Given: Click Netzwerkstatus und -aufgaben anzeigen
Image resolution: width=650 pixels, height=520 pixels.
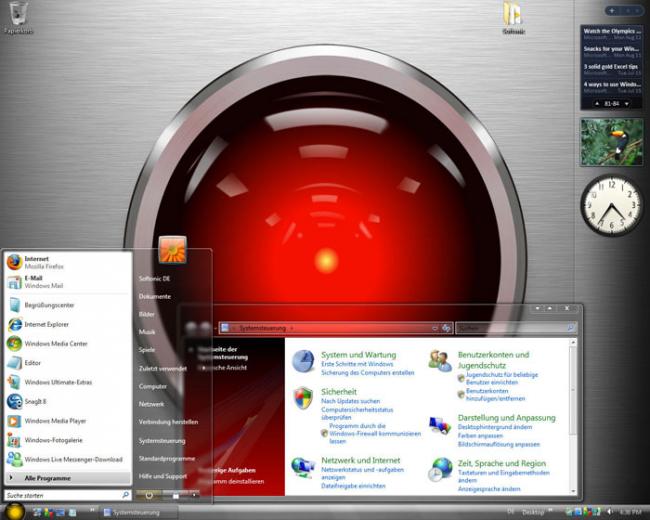Looking at the screenshot, I should pyautogui.click(x=362, y=474).
